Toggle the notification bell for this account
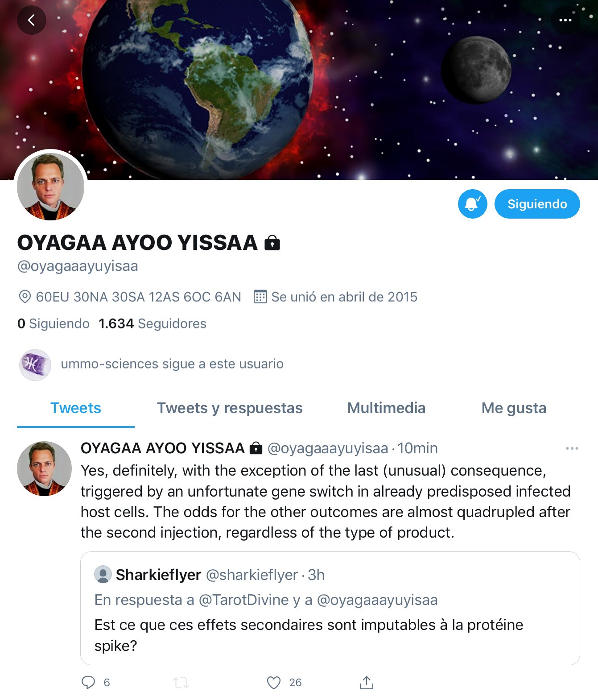 [472, 204]
